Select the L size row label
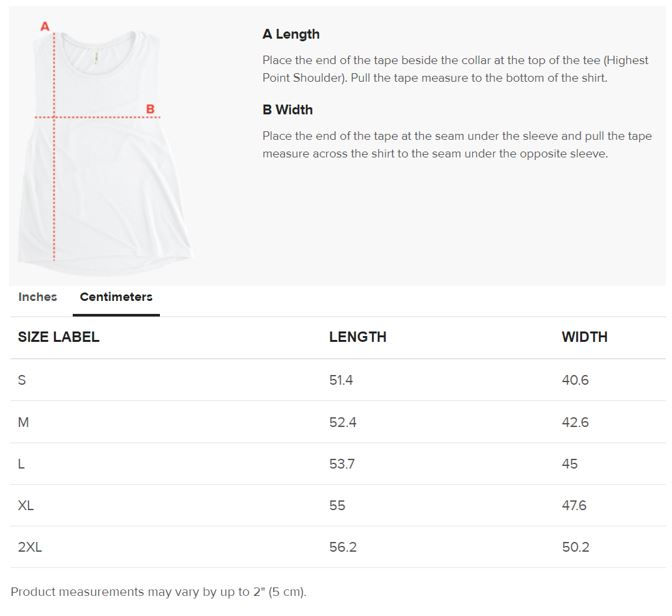Viewport: 672px width, 616px height. (22, 464)
